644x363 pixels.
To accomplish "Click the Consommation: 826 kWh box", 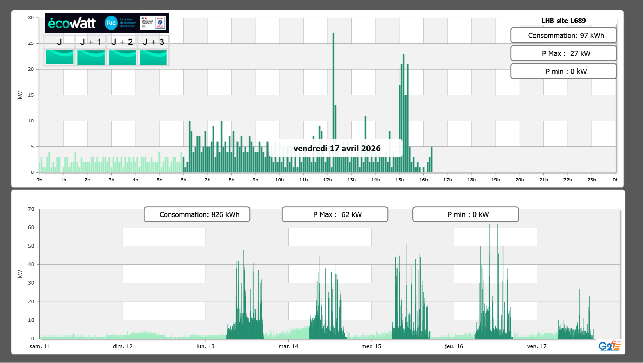I will (197, 214).
